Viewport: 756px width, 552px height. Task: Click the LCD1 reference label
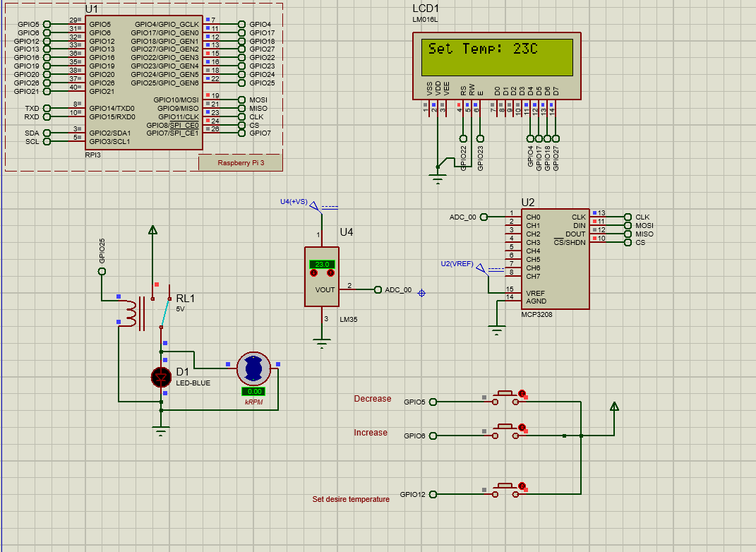pyautogui.click(x=426, y=8)
